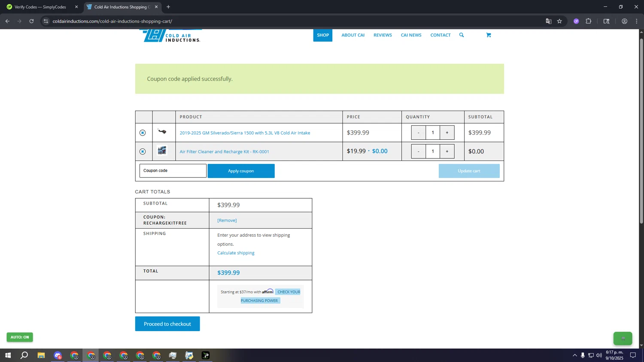This screenshot has height=362, width=644.
Task: Go back to the previous page
Action: (x=7, y=21)
